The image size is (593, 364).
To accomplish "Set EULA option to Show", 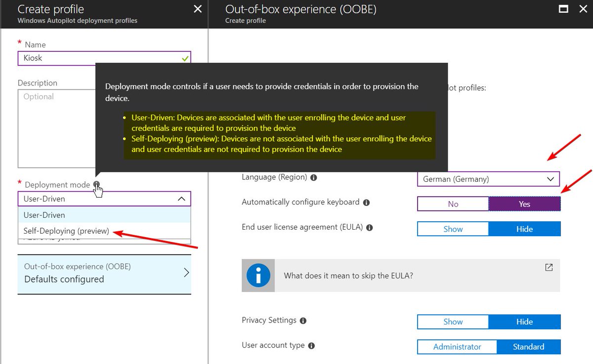I will click(x=453, y=229).
